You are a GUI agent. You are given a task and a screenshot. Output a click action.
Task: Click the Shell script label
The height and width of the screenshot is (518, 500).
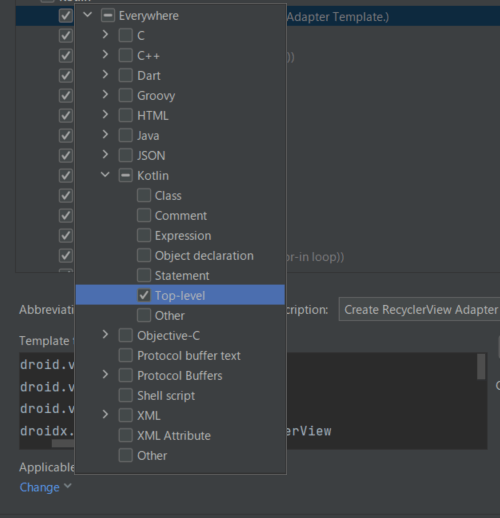(x=166, y=396)
